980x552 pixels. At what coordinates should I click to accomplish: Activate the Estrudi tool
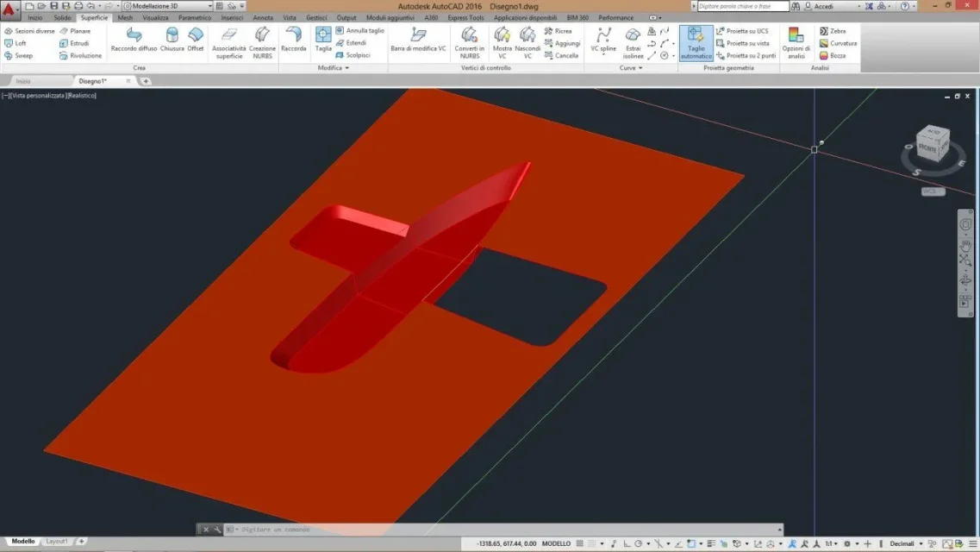pos(74,43)
